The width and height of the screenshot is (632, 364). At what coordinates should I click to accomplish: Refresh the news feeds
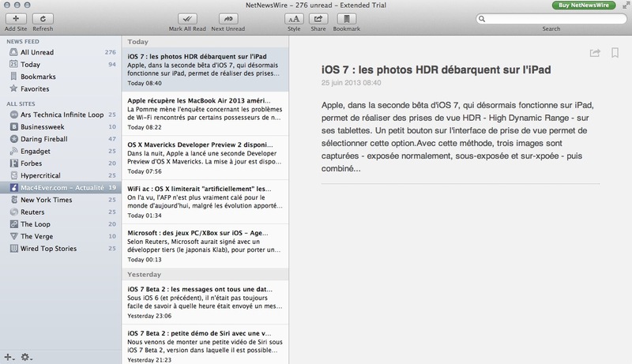tap(43, 18)
